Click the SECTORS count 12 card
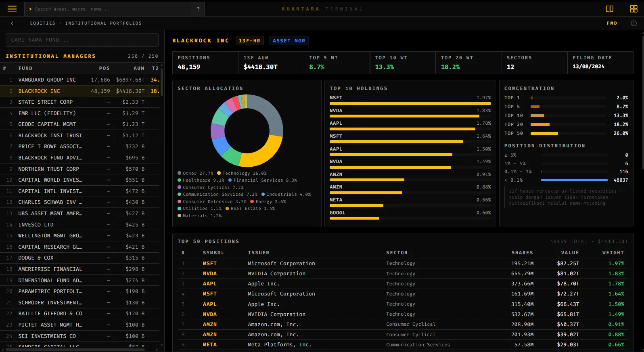This screenshot has height=352, width=644. coord(534,63)
